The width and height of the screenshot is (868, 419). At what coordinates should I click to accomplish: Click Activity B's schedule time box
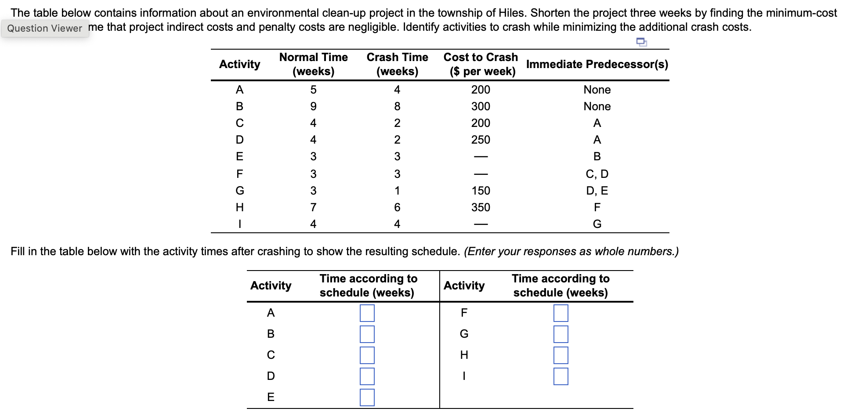[x=366, y=334]
